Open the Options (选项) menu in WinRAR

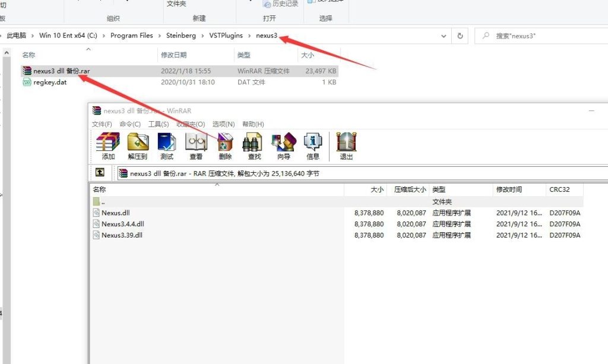pyautogui.click(x=224, y=124)
